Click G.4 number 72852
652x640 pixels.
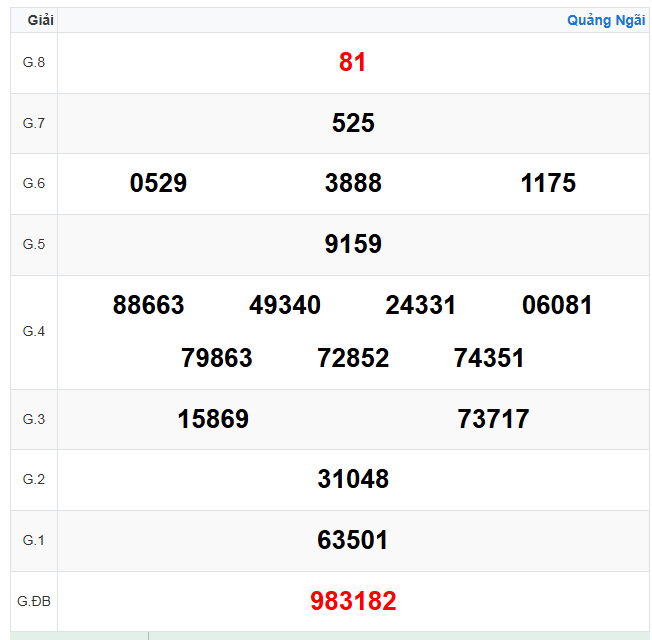click(353, 358)
